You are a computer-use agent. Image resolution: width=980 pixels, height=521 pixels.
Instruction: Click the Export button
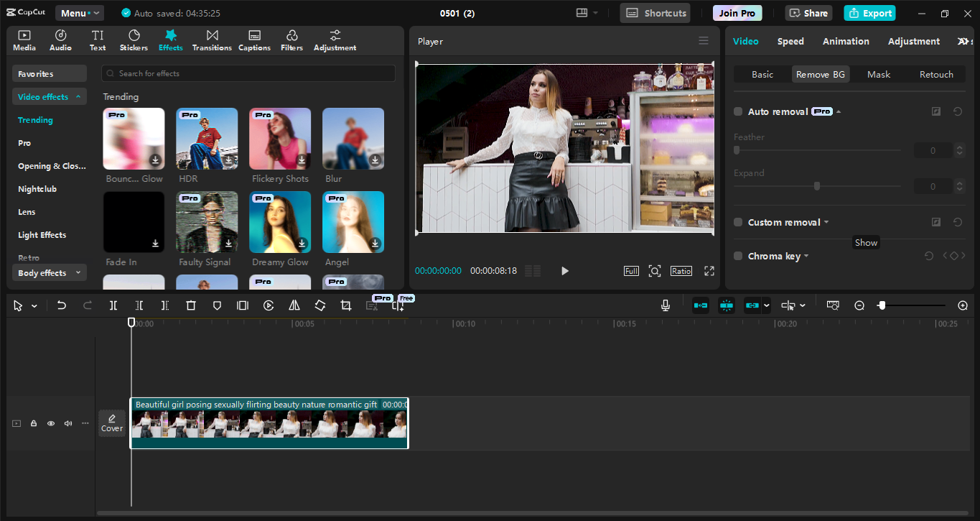pos(869,12)
